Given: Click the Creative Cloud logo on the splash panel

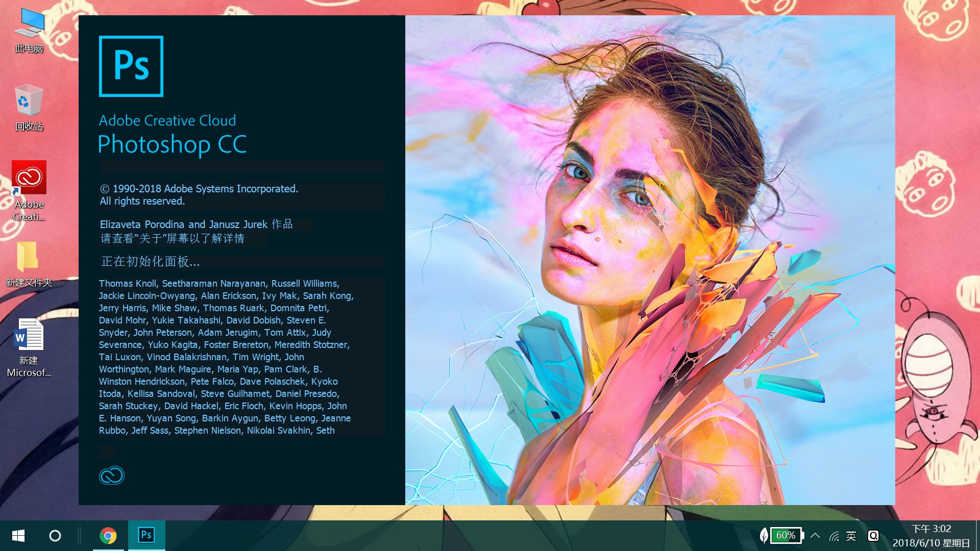Looking at the screenshot, I should point(112,475).
